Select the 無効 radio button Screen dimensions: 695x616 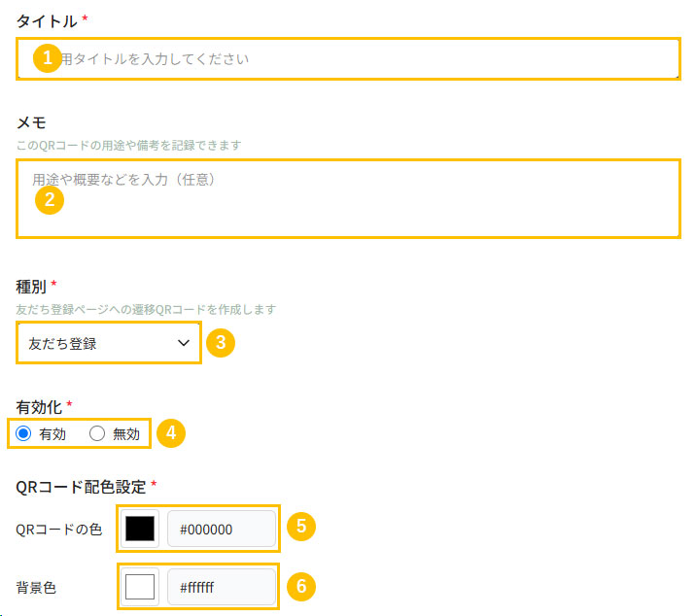tap(97, 433)
